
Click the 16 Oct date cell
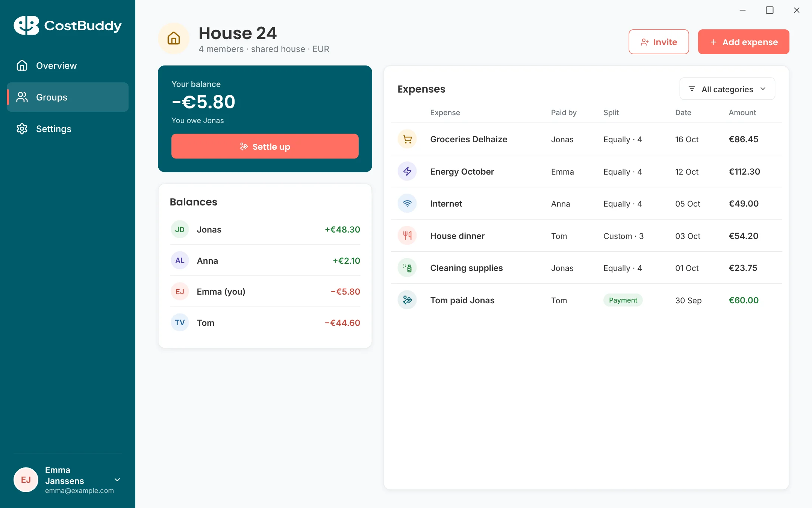[687, 139]
